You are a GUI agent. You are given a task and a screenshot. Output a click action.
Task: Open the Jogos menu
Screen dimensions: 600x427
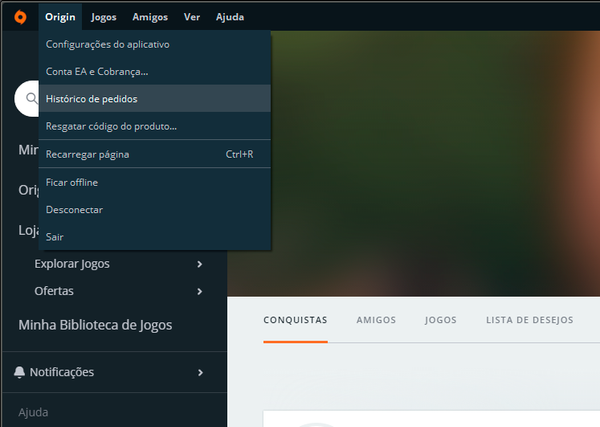click(104, 17)
